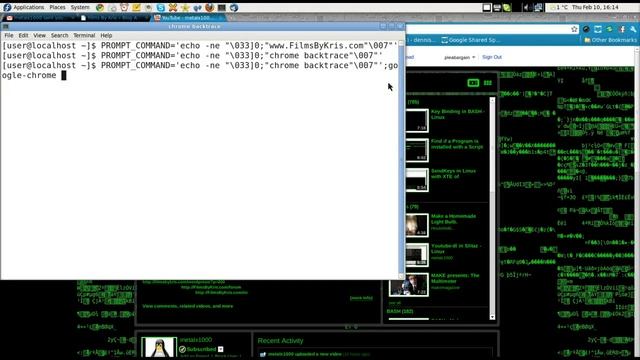Switch to the Gmail tab in Chrome

(x=39, y=18)
